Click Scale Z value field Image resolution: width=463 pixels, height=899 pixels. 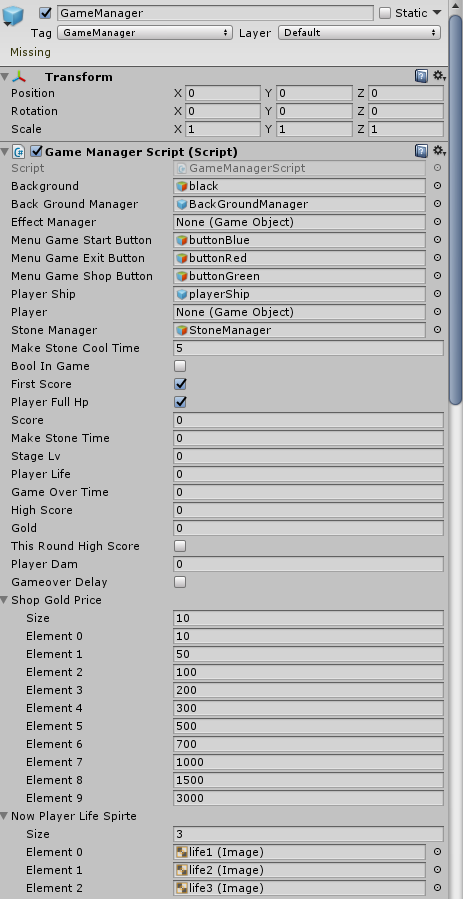[x=406, y=129]
